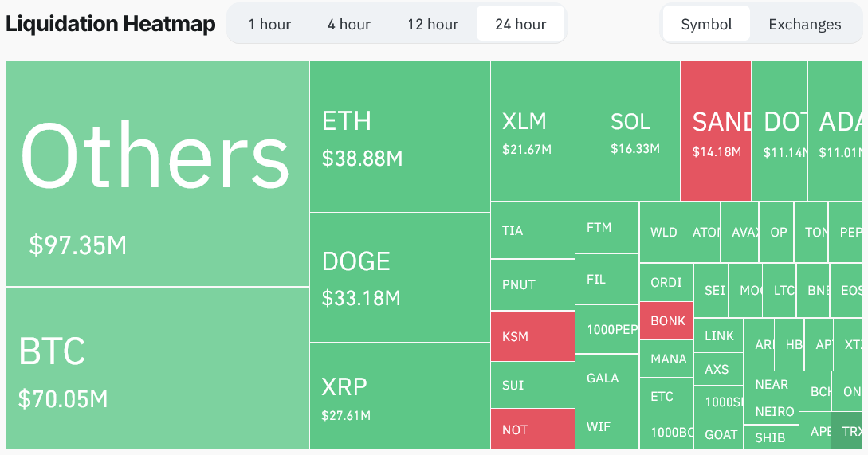Open the DOGE $33.18M tile
Viewport: 868px width, 455px height.
(399, 277)
